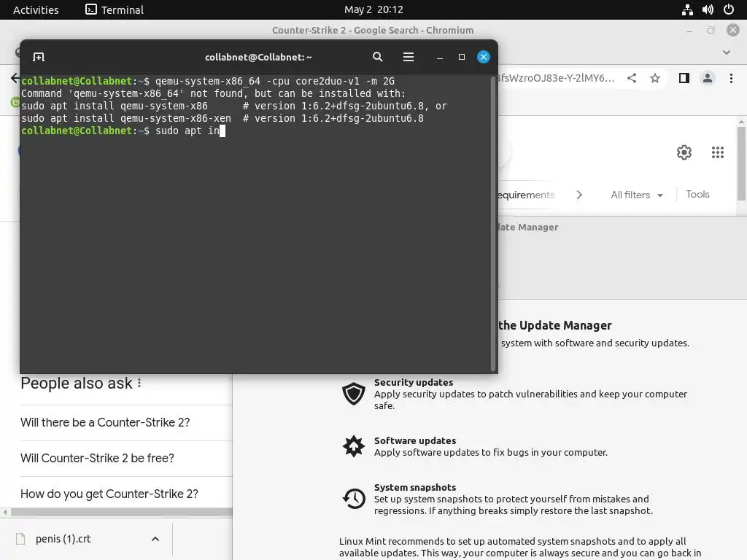
Task: Open the clock showing May 2 20:12
Action: tap(373, 9)
